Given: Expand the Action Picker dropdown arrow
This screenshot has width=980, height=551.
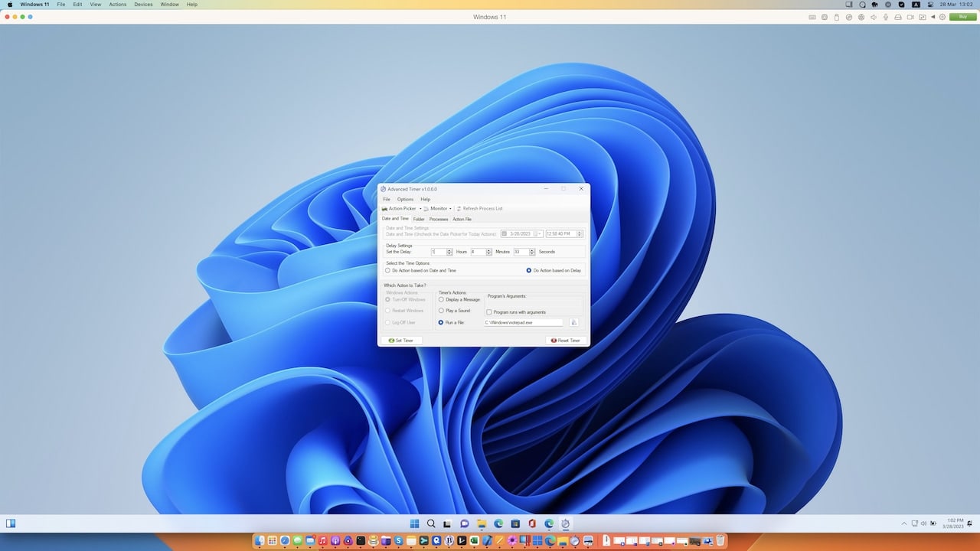Looking at the screenshot, I should (420, 209).
